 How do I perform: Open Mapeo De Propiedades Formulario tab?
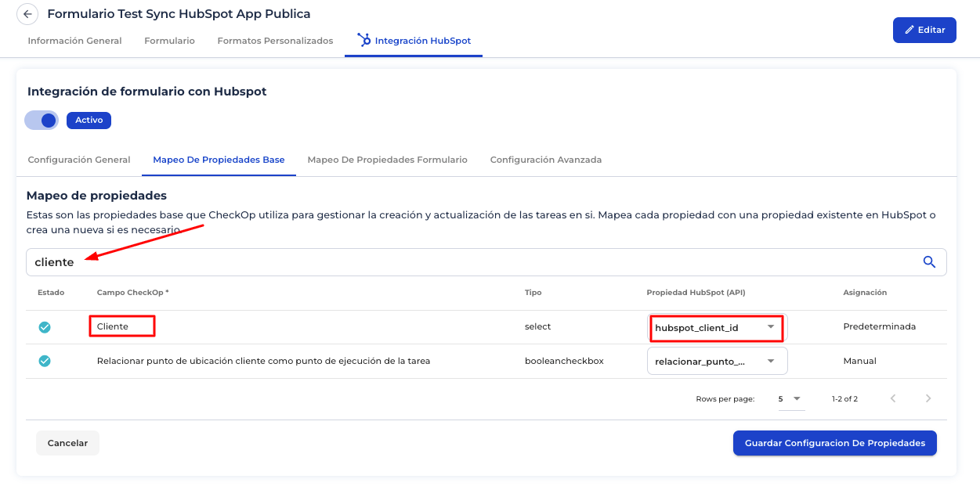coord(387,160)
